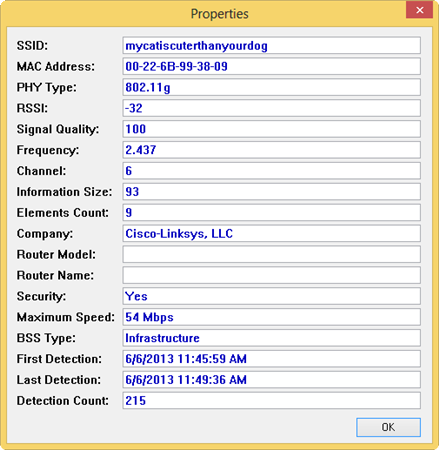Click the SSID text field
439x450 pixels.
point(271,45)
